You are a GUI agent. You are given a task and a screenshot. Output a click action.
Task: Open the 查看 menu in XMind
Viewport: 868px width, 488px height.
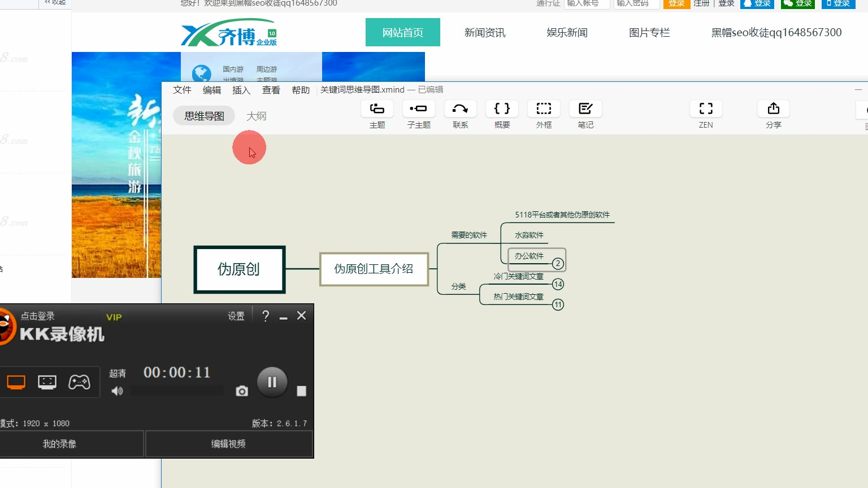tap(271, 90)
